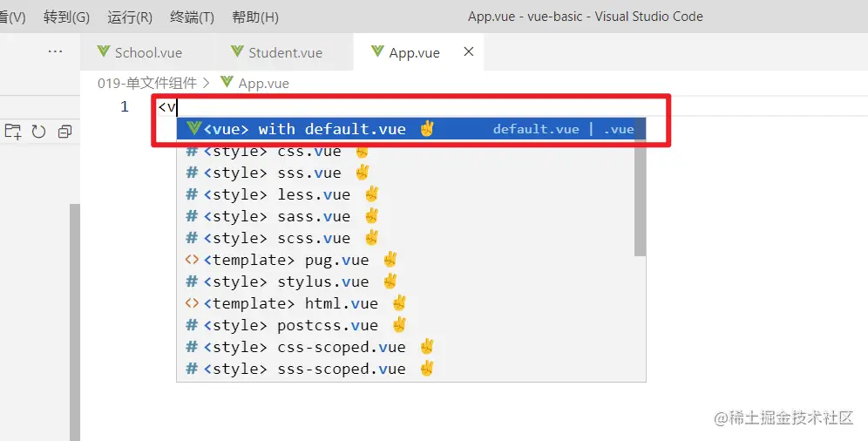This screenshot has height=441, width=868.
Task: Click the new folder icon in explorer
Action: tap(13, 131)
